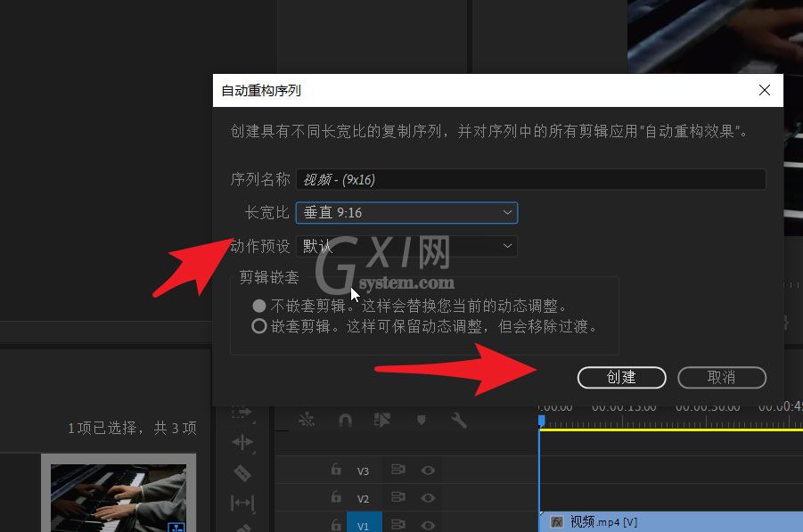Click the sequence badge on piano thumbnail
Viewport: 803px width, 532px height.
[176, 527]
